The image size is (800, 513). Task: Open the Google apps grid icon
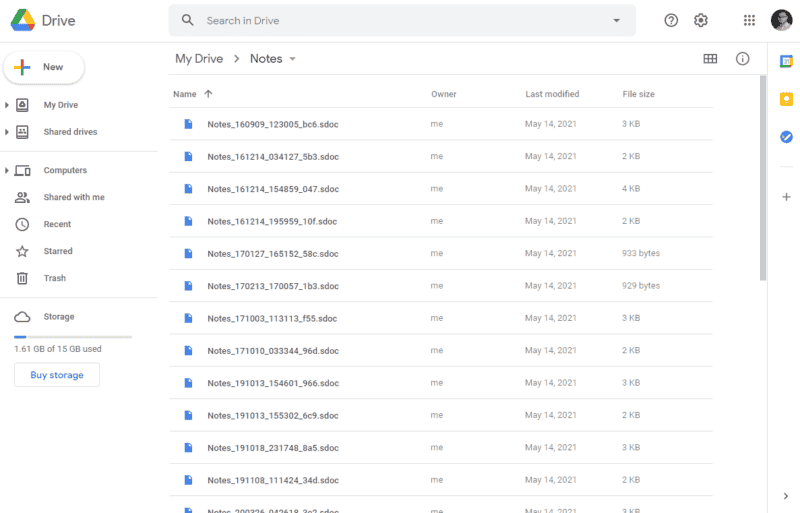click(x=749, y=20)
